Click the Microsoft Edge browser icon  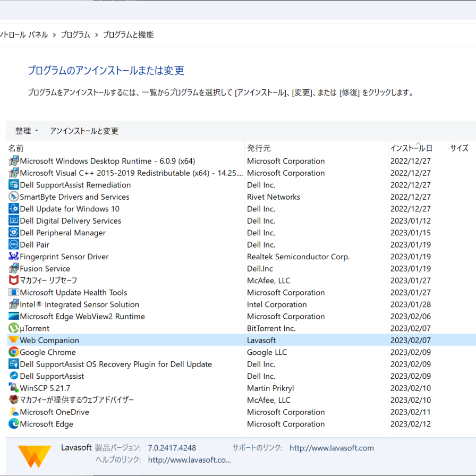coord(14,424)
